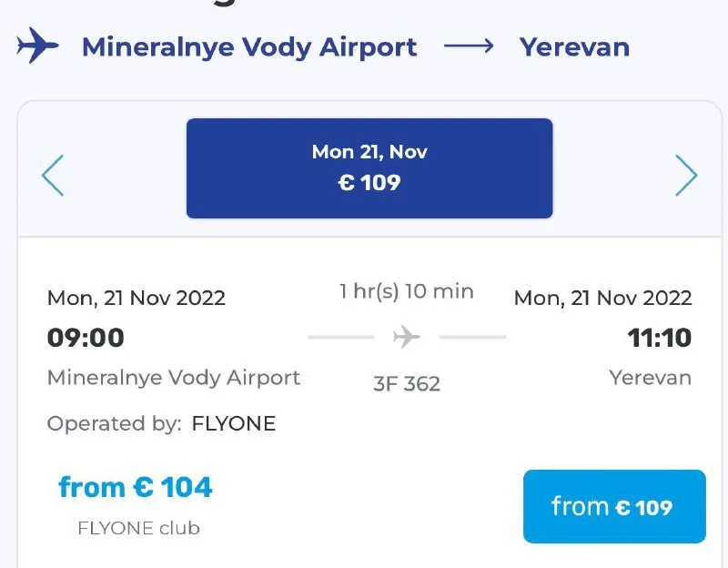Image resolution: width=728 pixels, height=568 pixels.
Task: Click Mineralnye Vody Airport label under 09:00
Action: [x=174, y=377]
